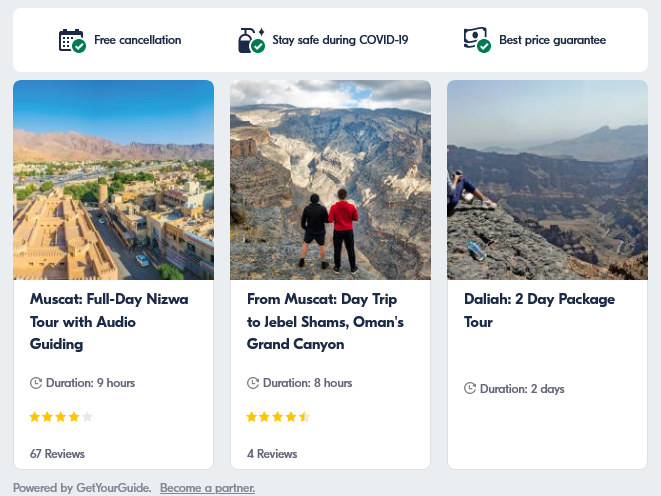Click the half-star rating on Jebel Shams trip
The width and height of the screenshot is (661, 496).
click(x=278, y=417)
